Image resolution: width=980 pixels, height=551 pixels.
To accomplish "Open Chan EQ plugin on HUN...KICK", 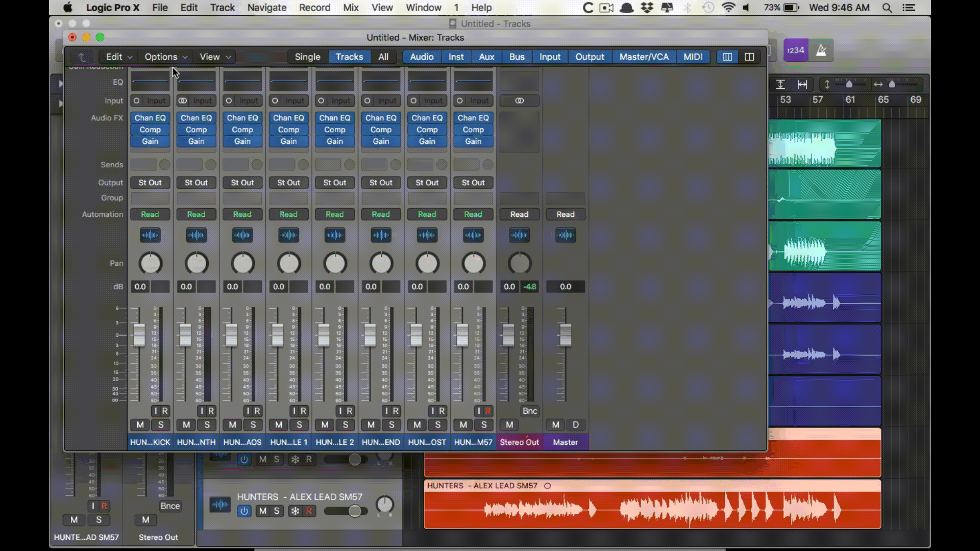I will coord(150,118).
